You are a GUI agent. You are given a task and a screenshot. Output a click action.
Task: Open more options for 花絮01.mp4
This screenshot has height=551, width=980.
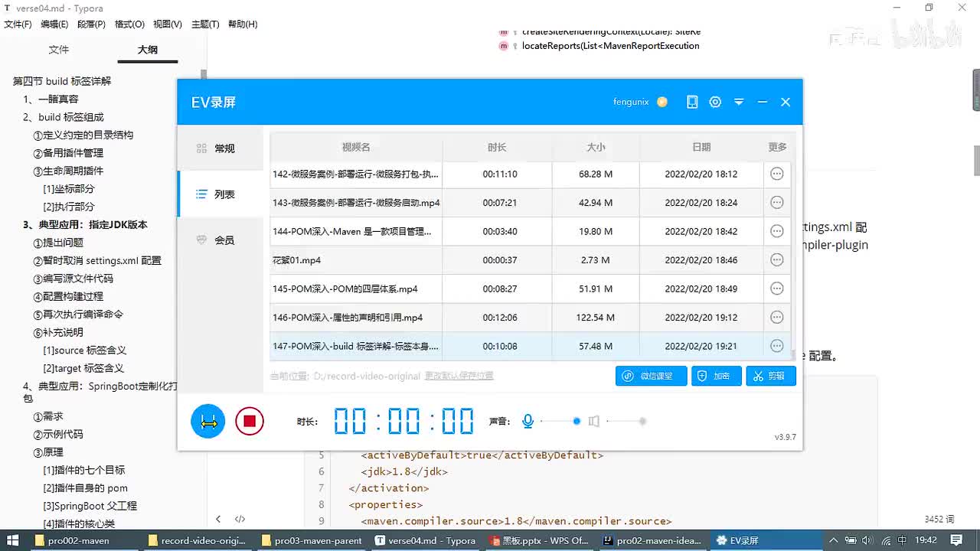[x=776, y=260]
